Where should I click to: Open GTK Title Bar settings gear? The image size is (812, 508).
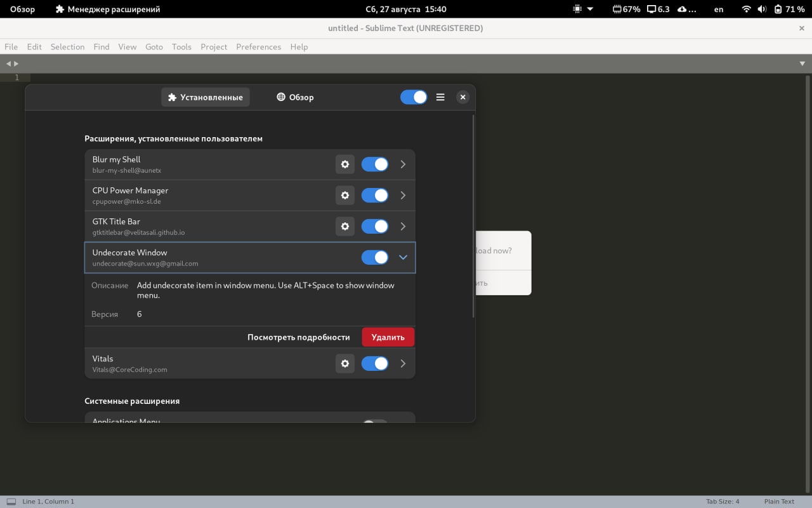(345, 226)
